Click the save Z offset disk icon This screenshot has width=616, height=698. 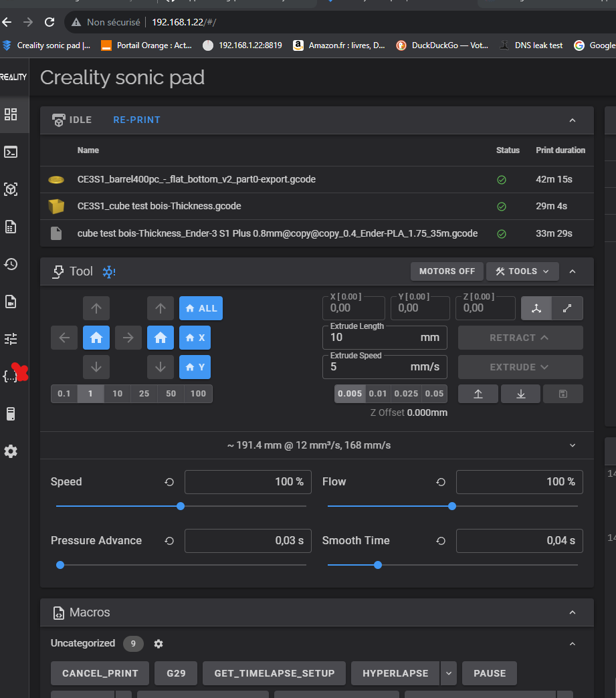point(563,394)
